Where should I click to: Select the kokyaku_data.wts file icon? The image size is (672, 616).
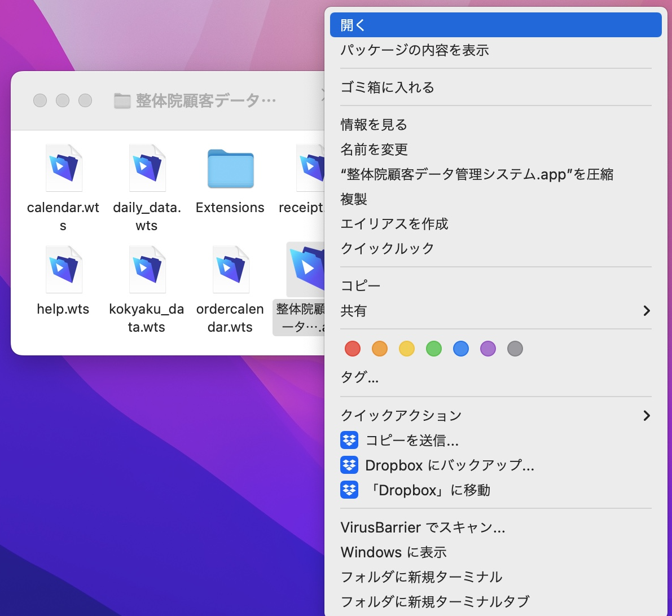[x=146, y=269]
